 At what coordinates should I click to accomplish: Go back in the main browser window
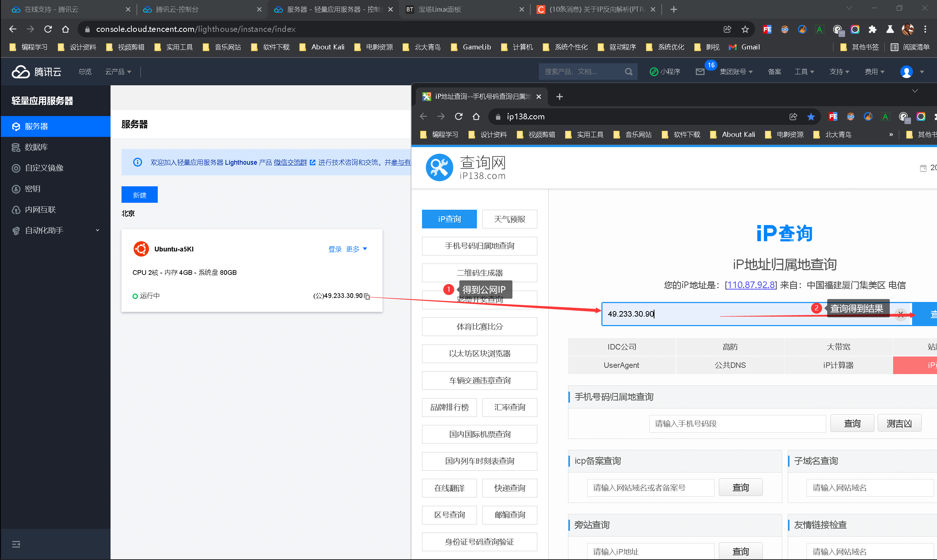(12, 29)
